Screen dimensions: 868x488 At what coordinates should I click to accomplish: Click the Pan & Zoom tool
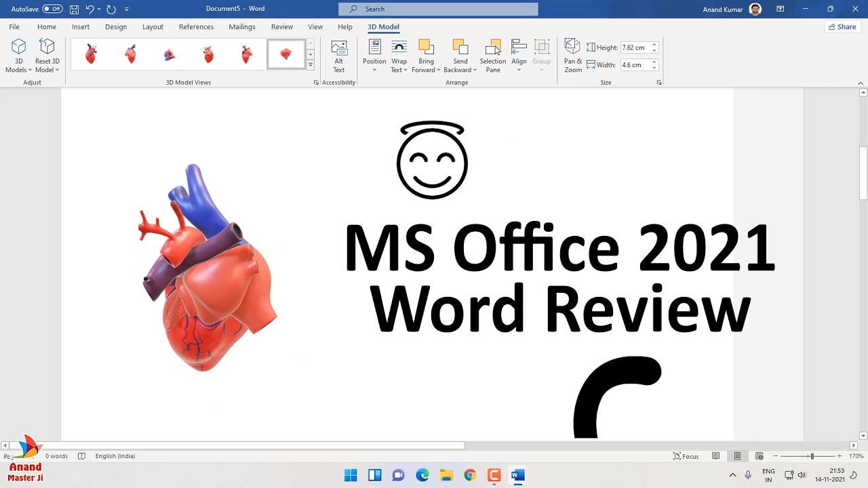tap(573, 56)
